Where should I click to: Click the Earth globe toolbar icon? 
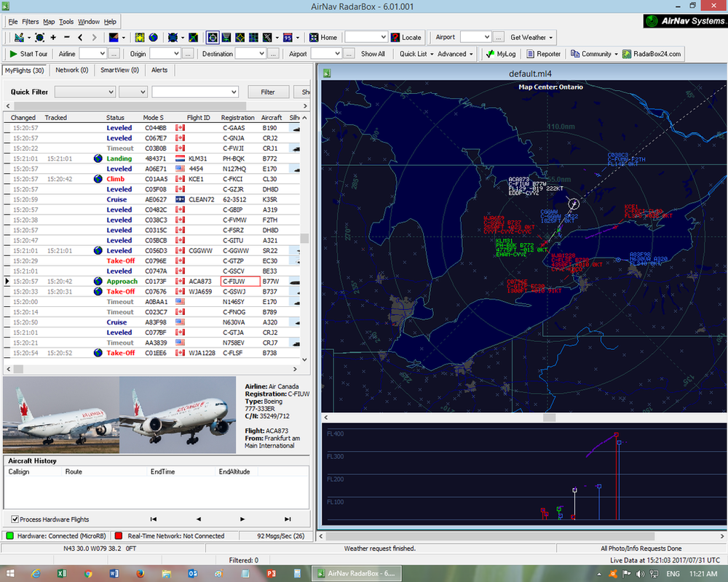(153, 38)
